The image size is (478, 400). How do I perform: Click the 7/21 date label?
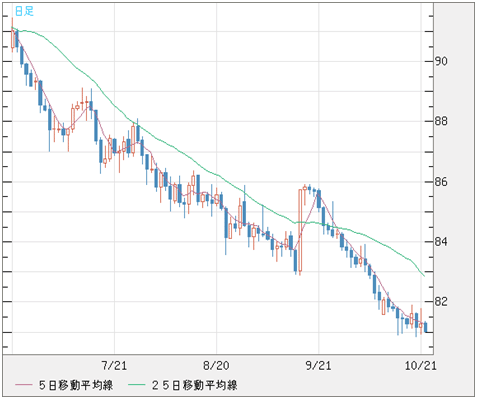click(114, 366)
